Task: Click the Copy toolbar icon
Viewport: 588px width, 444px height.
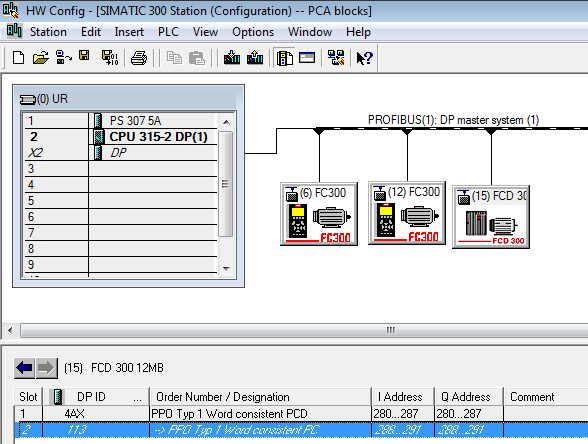Action: 174,58
